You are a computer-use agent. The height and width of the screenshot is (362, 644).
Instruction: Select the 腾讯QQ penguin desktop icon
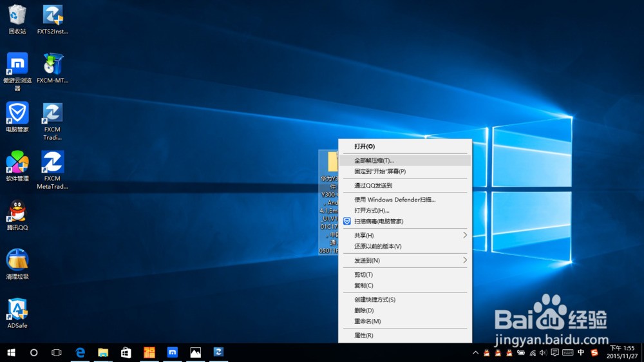click(x=17, y=215)
